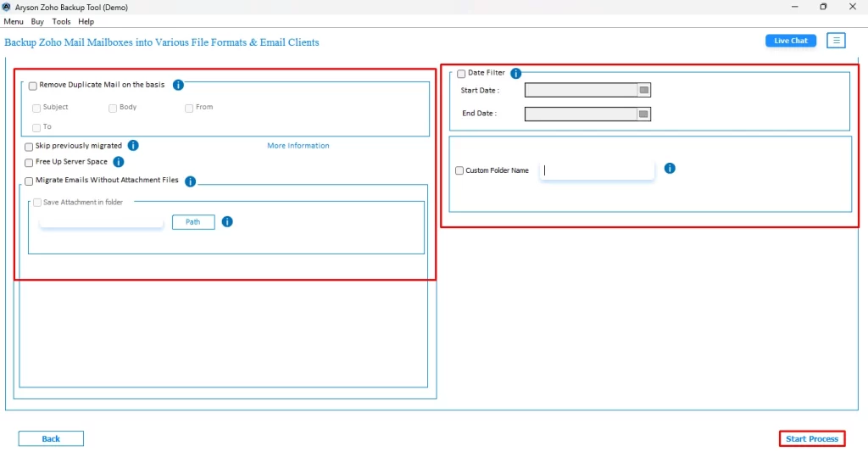Click the End Date input field
Viewport: 868px width, 457px height.
click(x=581, y=114)
